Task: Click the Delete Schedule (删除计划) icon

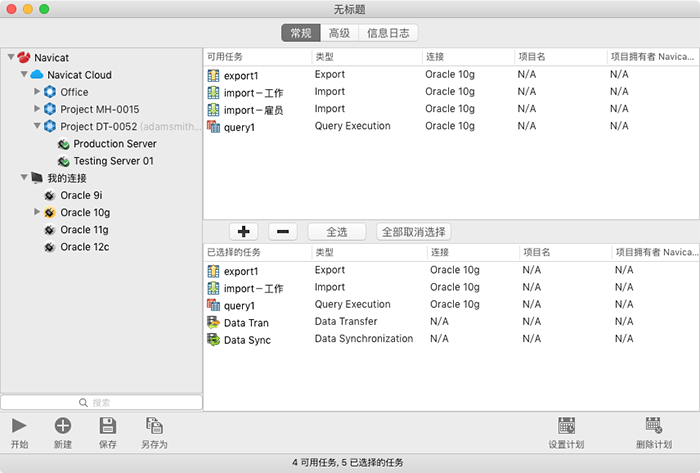Action: [x=654, y=426]
